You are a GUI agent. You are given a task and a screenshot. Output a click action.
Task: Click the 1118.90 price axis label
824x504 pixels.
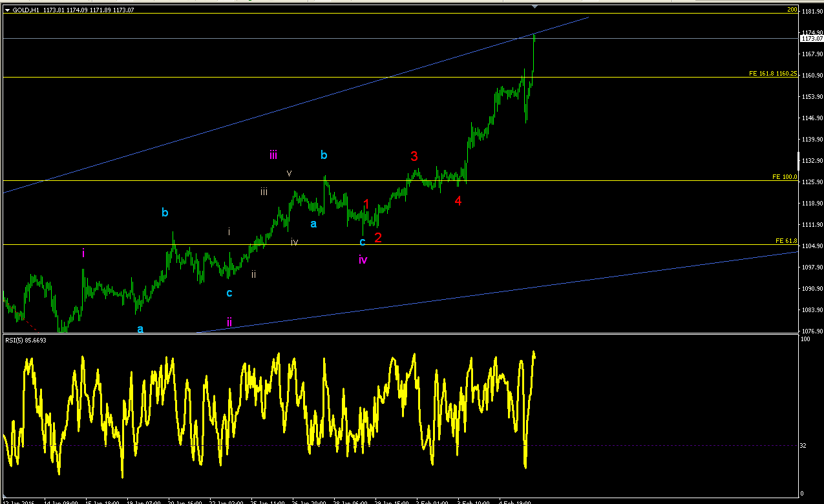[x=812, y=204]
